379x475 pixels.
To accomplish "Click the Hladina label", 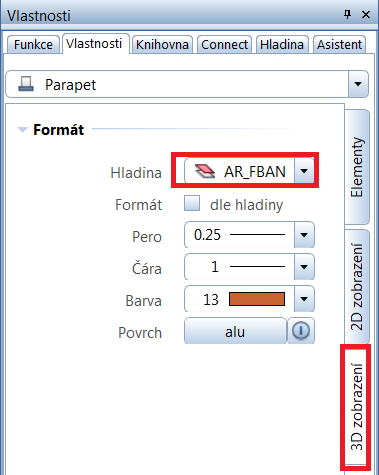I will click(136, 173).
